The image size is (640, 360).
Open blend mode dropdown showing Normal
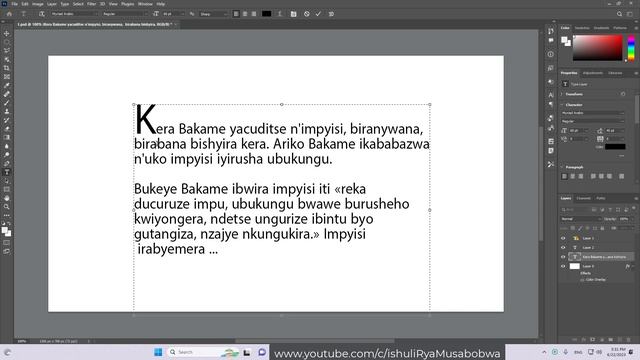[x=580, y=219]
